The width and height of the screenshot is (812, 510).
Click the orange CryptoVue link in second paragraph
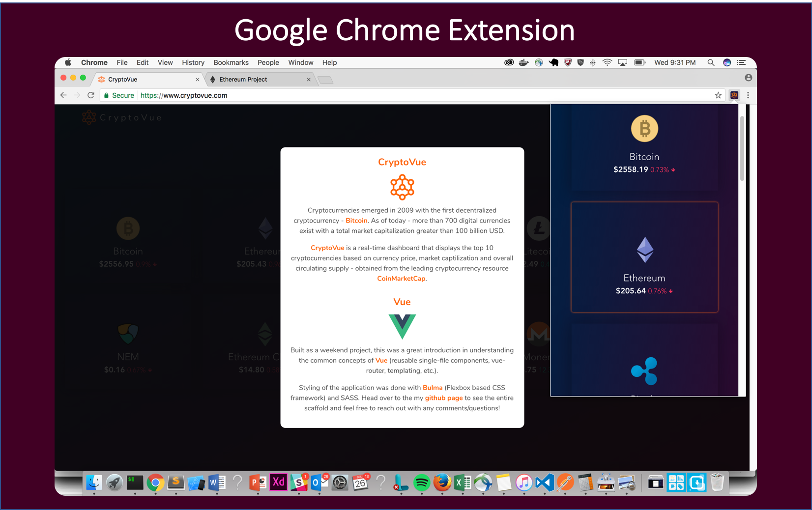pyautogui.click(x=327, y=248)
